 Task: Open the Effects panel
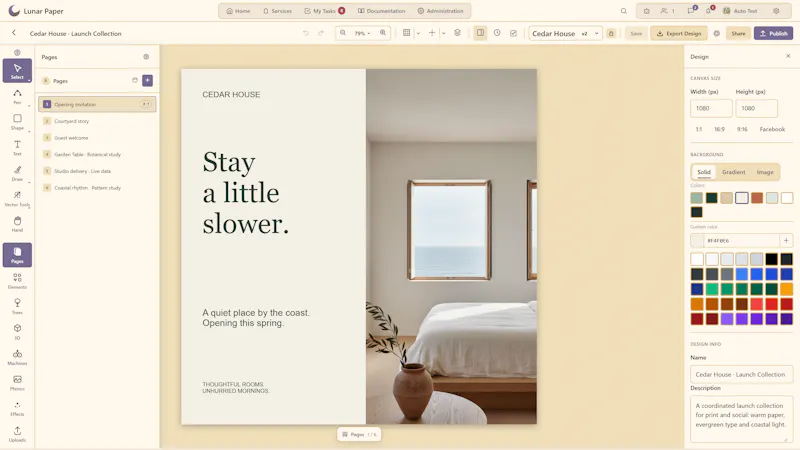point(17,408)
